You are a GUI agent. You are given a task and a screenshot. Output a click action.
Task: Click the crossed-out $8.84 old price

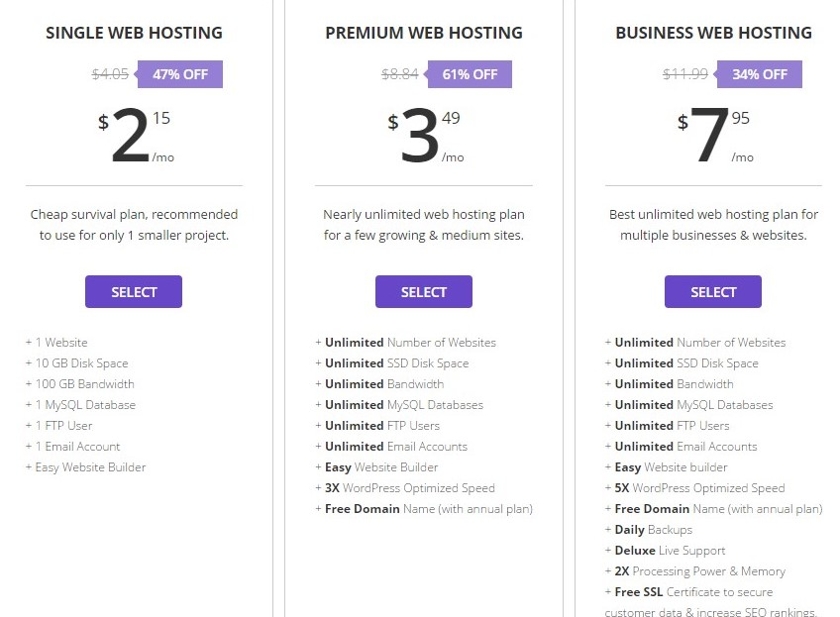399,74
